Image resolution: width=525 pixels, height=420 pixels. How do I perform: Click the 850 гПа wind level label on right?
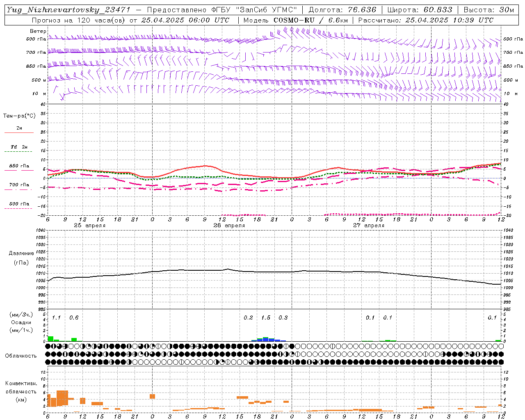pyautogui.click(x=513, y=66)
